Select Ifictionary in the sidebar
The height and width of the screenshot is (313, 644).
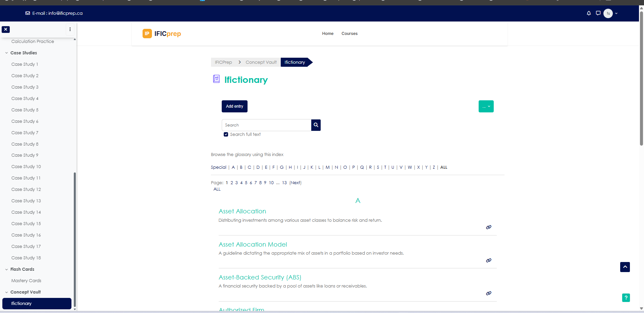pos(37,303)
